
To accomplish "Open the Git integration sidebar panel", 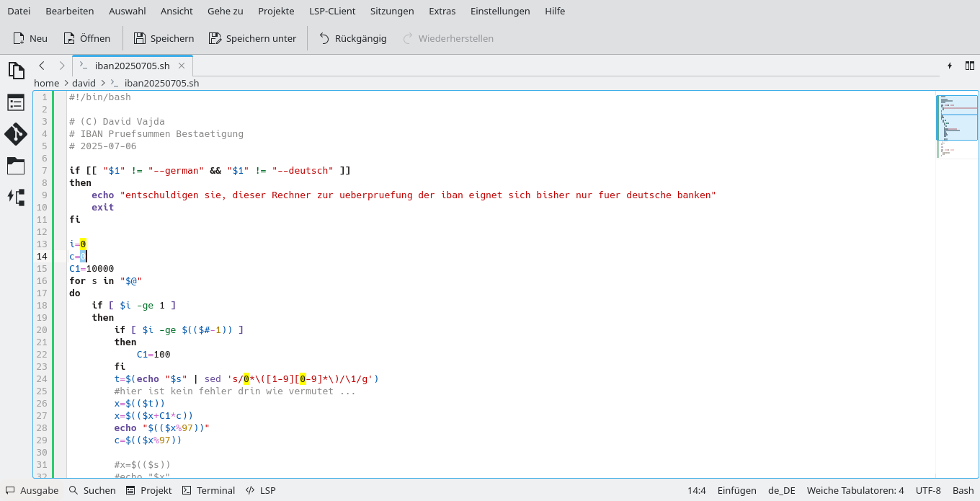I will coord(16,134).
